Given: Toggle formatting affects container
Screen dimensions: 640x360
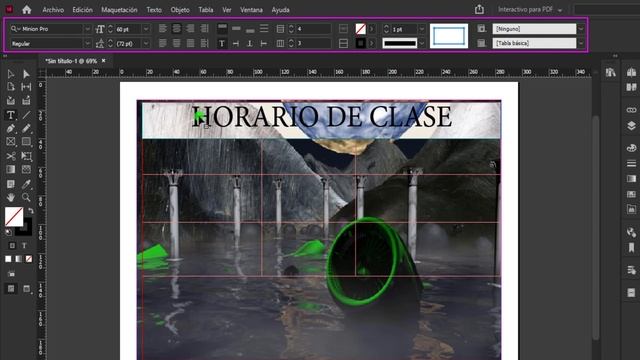Looking at the screenshot, I should (x=12, y=245).
